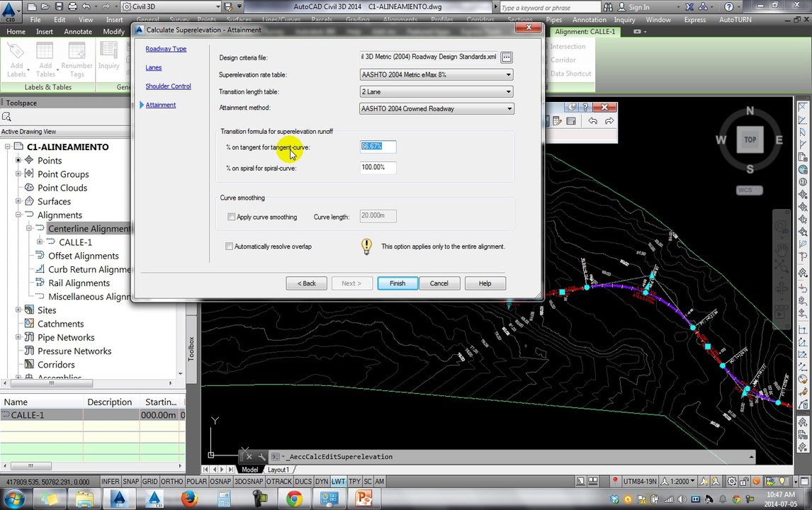Click the New drawing icon in quick access toolbar
This screenshot has height=510, width=812.
click(32, 7)
